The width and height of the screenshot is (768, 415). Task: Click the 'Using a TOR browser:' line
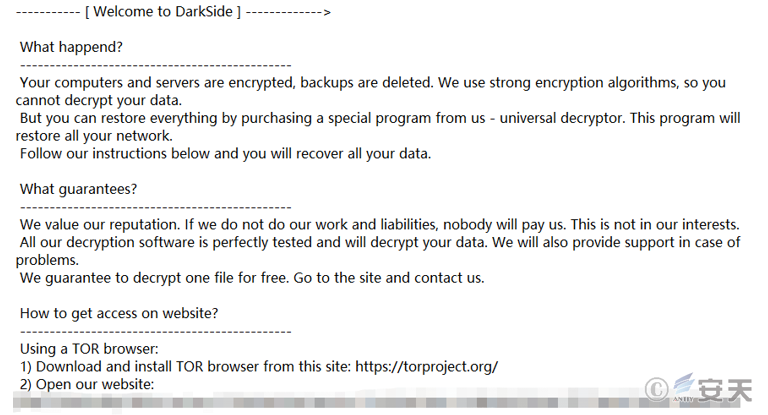tap(89, 349)
